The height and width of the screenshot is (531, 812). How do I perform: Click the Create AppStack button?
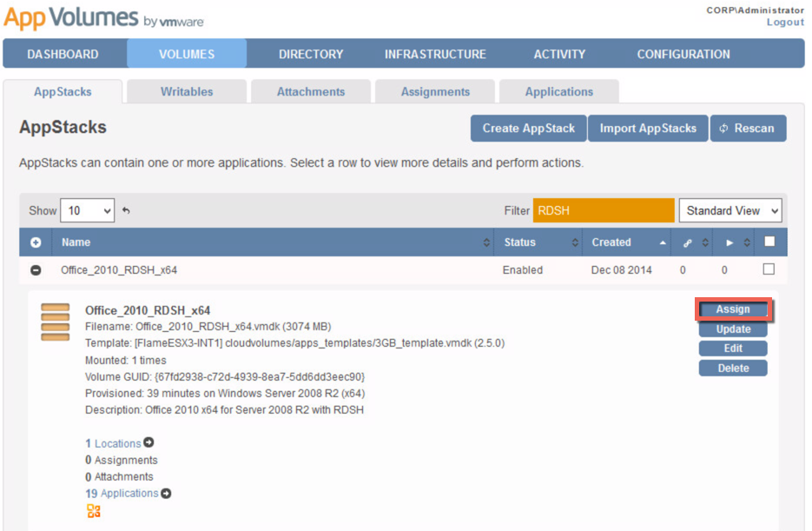(529, 128)
